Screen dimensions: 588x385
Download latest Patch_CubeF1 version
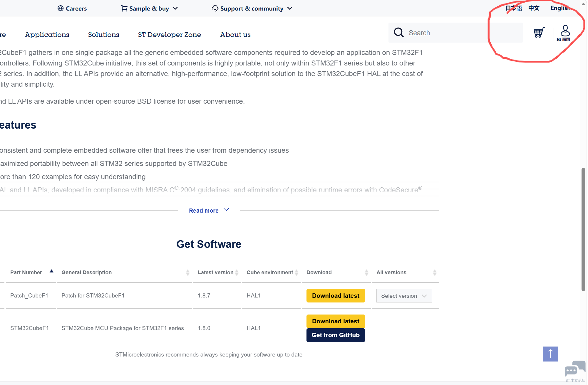336,295
